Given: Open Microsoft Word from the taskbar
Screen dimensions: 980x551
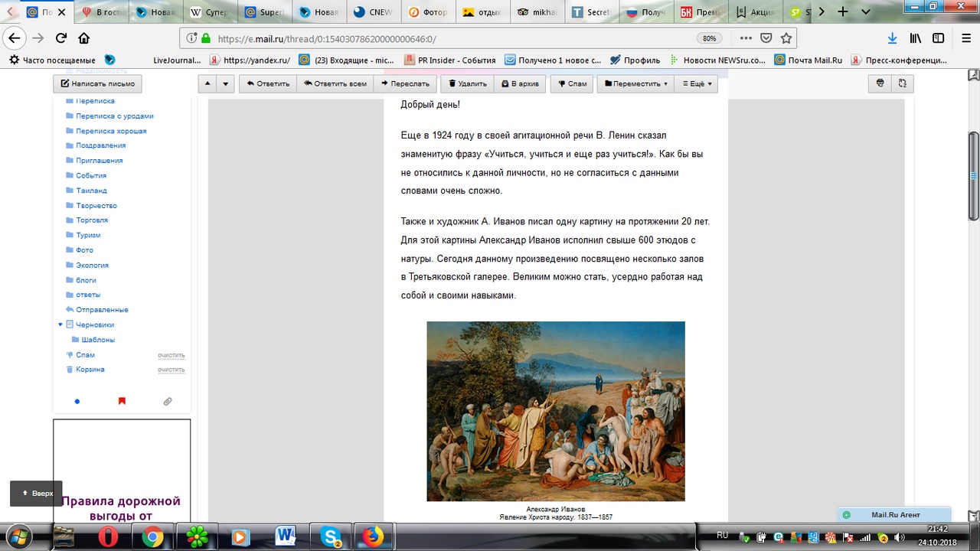Looking at the screenshot, I should [286, 537].
